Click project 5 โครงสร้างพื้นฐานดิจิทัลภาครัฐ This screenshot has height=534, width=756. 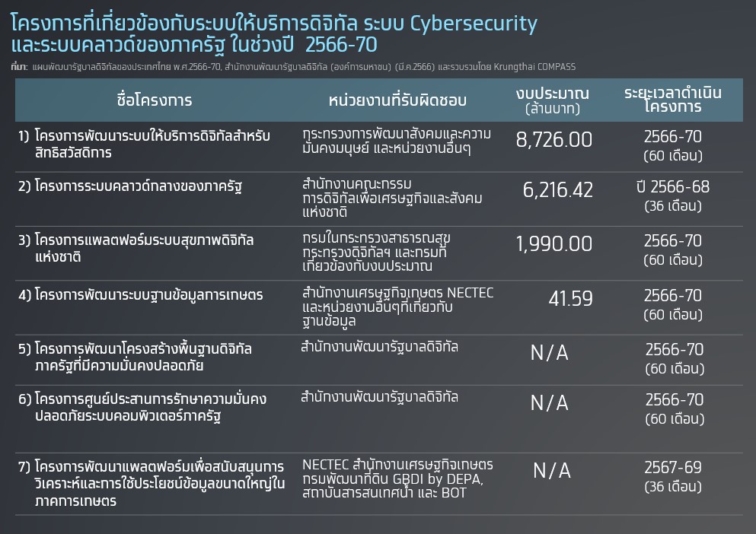click(x=135, y=357)
